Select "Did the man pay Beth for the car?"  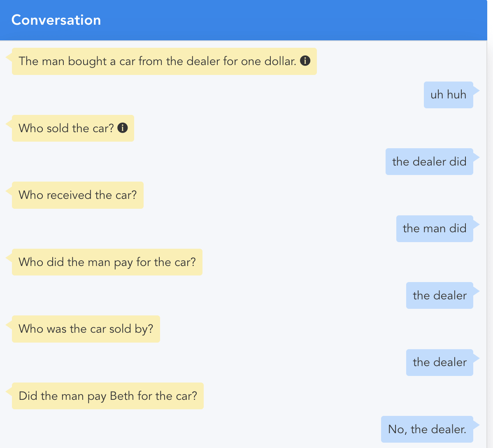(x=108, y=396)
